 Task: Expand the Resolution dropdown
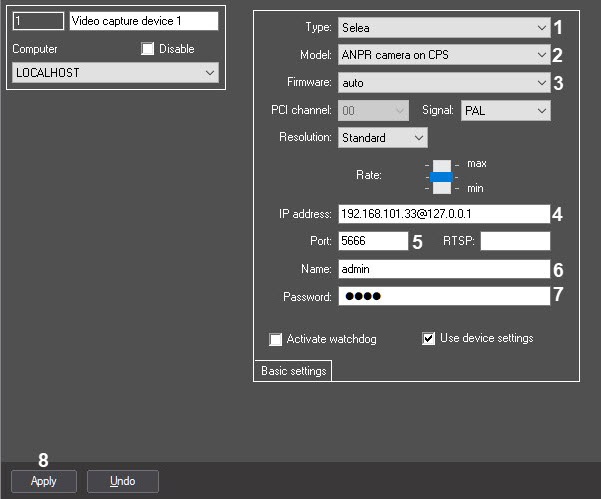383,137
